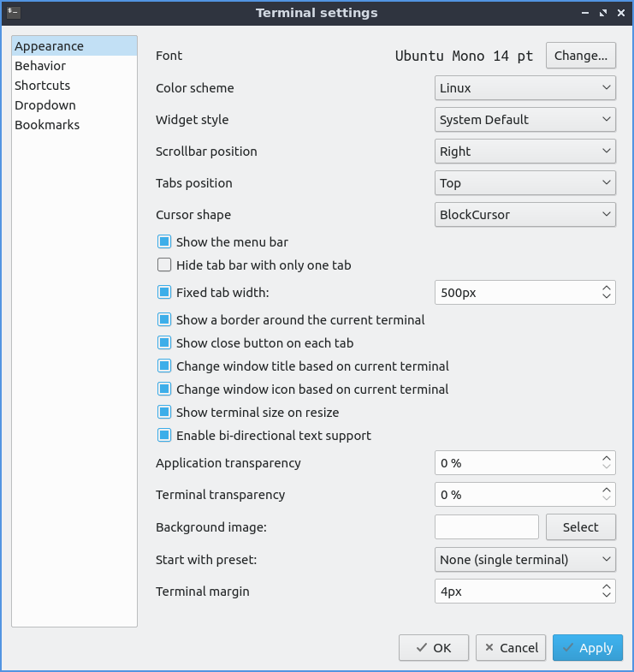Uncheck Show the menu bar
Screen dimensions: 634x672
(165, 242)
